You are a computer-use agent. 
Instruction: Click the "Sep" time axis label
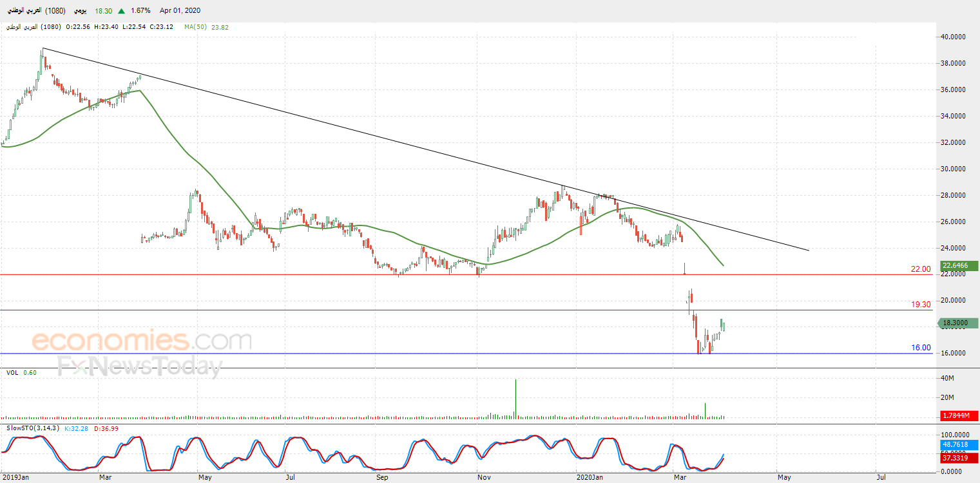click(382, 477)
